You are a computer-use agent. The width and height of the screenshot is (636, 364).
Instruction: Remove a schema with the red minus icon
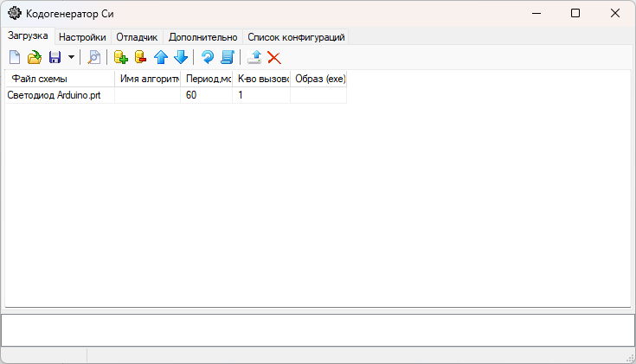click(x=140, y=58)
